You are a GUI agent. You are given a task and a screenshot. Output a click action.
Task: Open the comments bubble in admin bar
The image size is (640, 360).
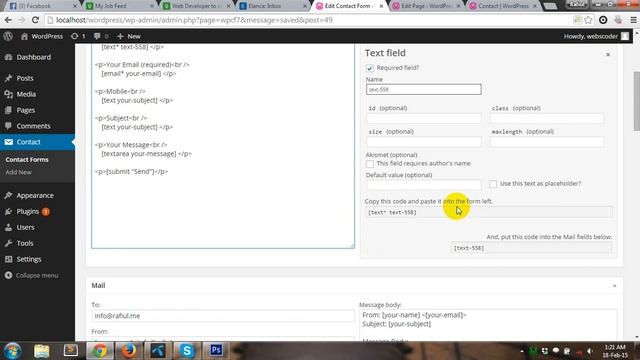(101, 36)
